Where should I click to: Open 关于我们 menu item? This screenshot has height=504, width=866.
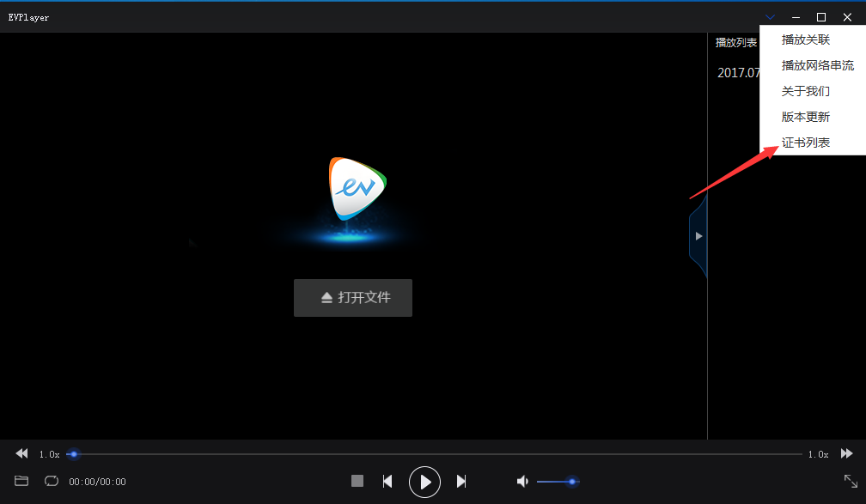pos(806,91)
